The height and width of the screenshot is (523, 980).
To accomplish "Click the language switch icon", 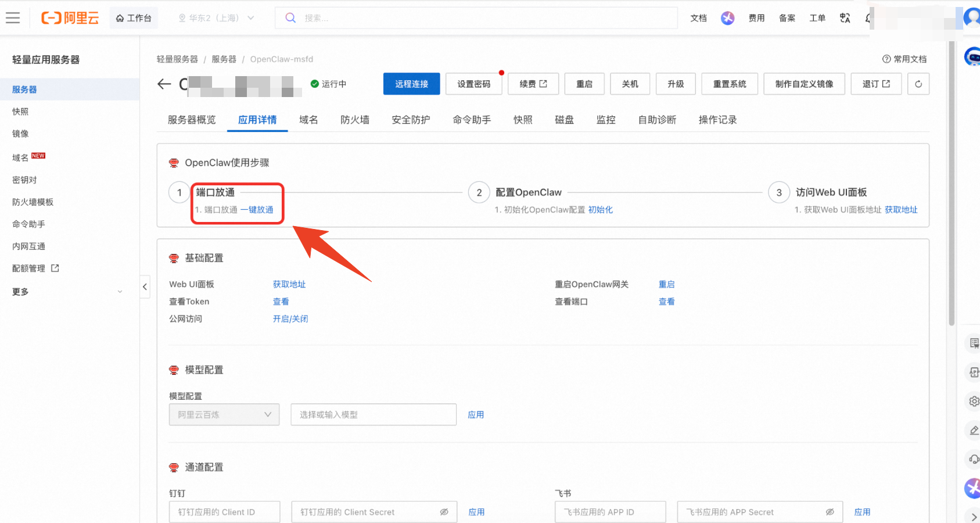I will [x=845, y=18].
